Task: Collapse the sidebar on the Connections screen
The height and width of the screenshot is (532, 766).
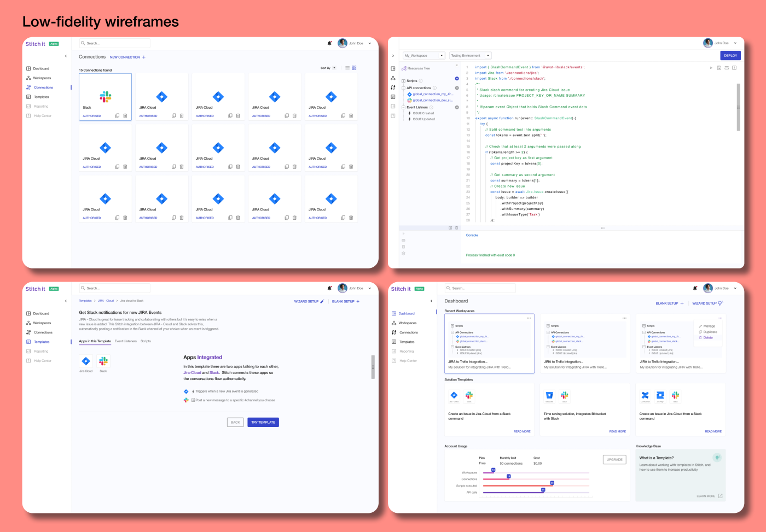Action: [66, 56]
